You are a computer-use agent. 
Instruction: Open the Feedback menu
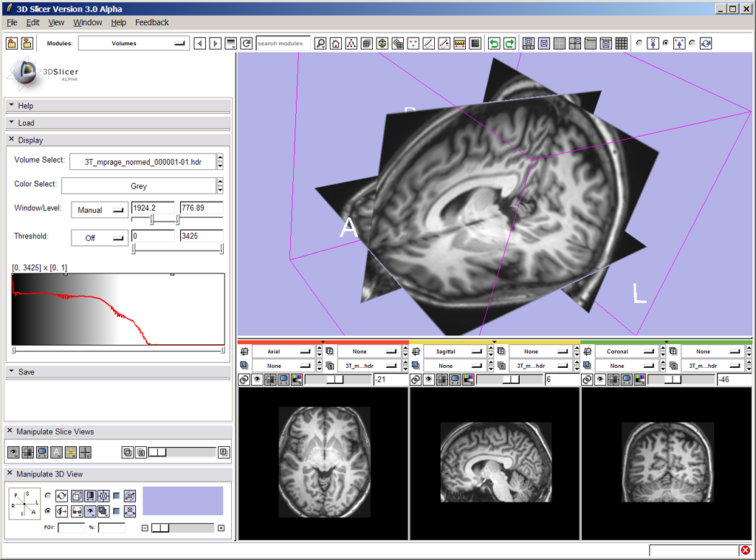pos(151,22)
